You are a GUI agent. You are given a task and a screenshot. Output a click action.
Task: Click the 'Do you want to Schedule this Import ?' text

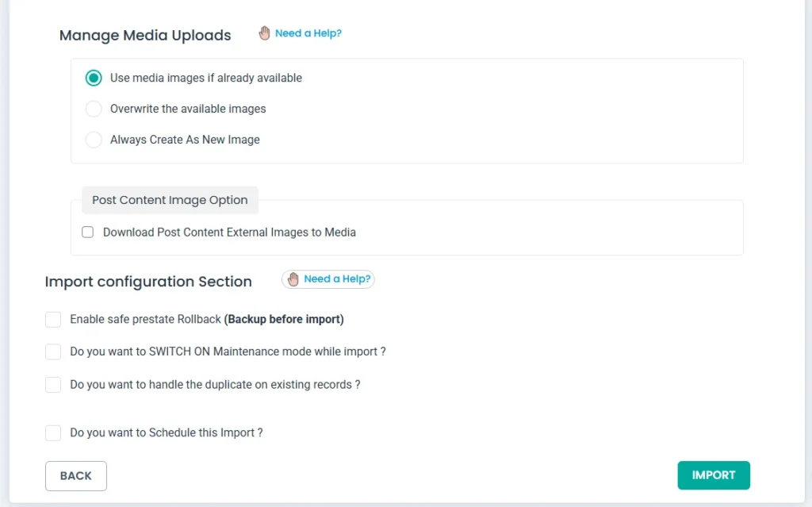(x=166, y=433)
